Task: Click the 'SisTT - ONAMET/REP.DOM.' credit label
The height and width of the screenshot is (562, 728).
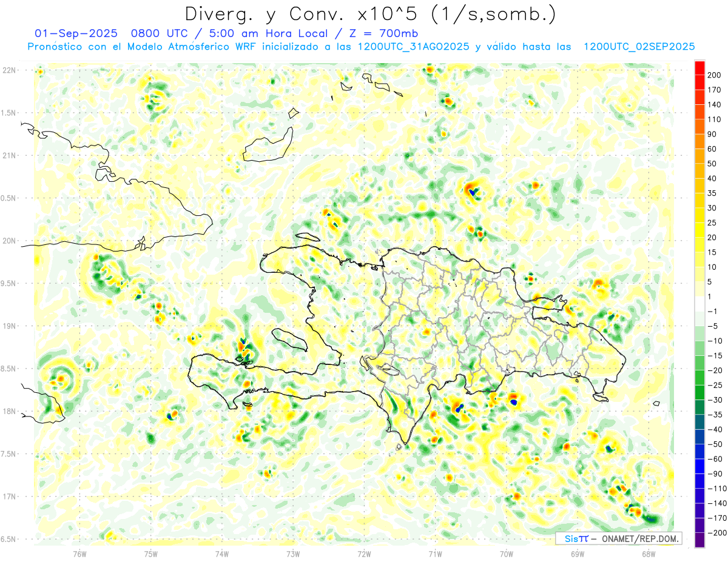Action: pos(618,538)
